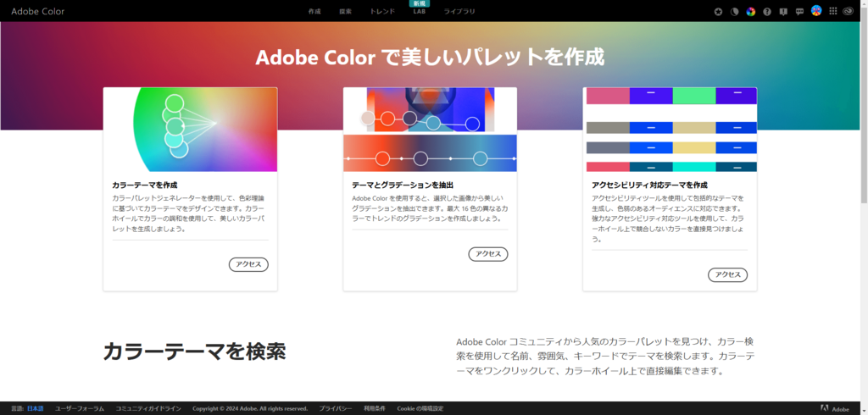Click アクセス button under カラーテーマを作成
The height and width of the screenshot is (415, 868).
tap(248, 264)
